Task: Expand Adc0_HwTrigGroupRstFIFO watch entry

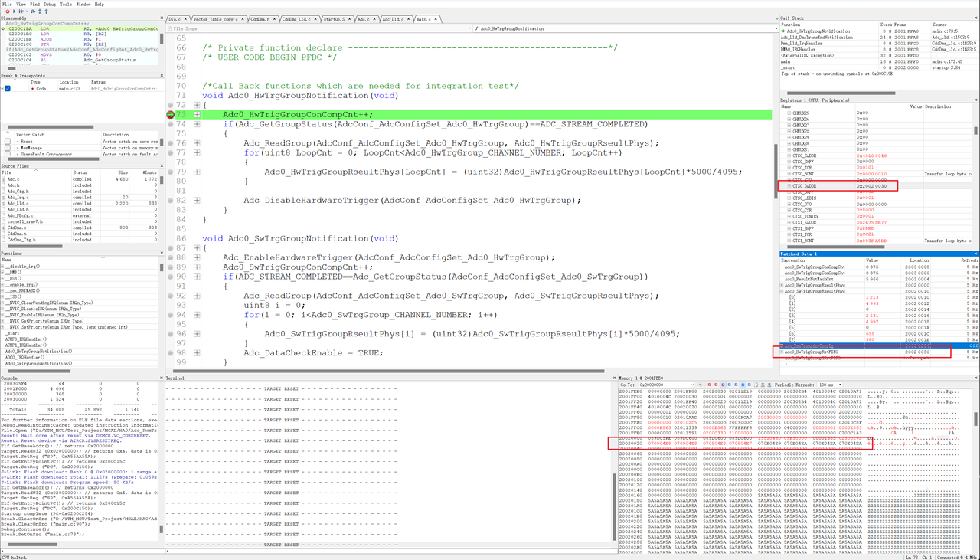Action: coord(782,352)
